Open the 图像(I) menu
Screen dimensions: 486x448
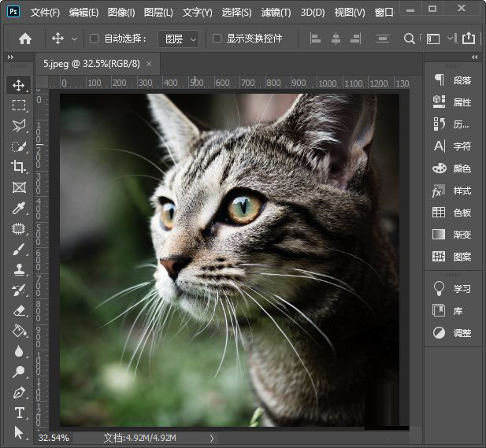121,13
